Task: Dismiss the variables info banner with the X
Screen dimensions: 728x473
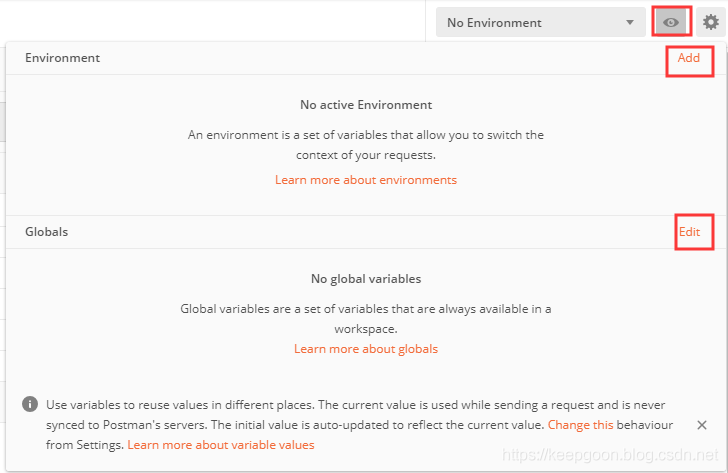Action: point(702,425)
